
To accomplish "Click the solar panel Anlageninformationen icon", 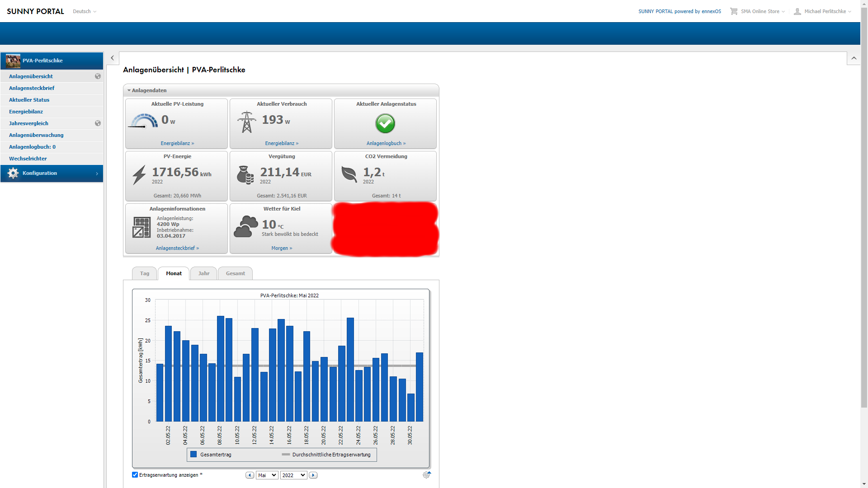I will (x=142, y=227).
